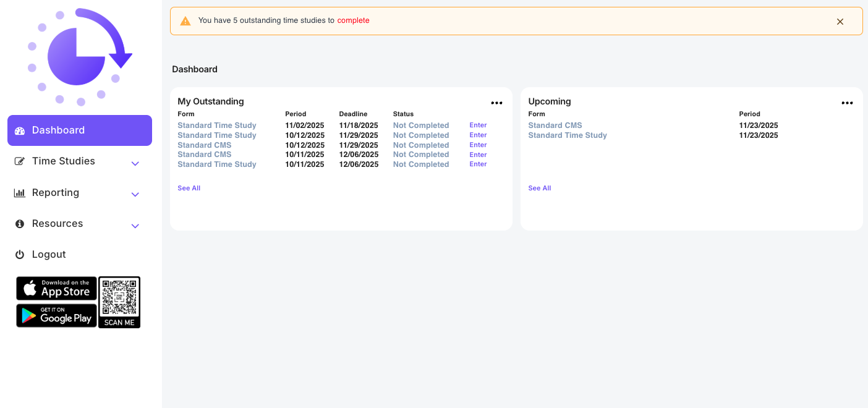Click the Deadline column header

click(x=353, y=114)
